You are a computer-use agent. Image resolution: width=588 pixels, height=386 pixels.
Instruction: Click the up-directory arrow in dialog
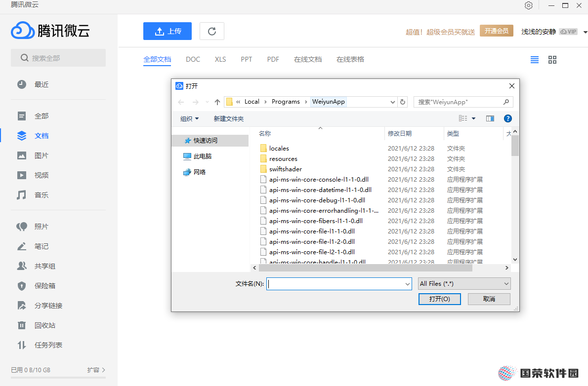point(217,102)
